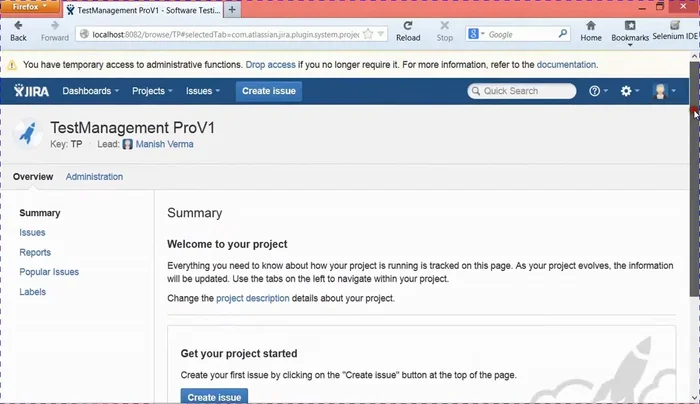This screenshot has height=404, width=700.
Task: Open a new browser tab
Action: tap(232, 9)
